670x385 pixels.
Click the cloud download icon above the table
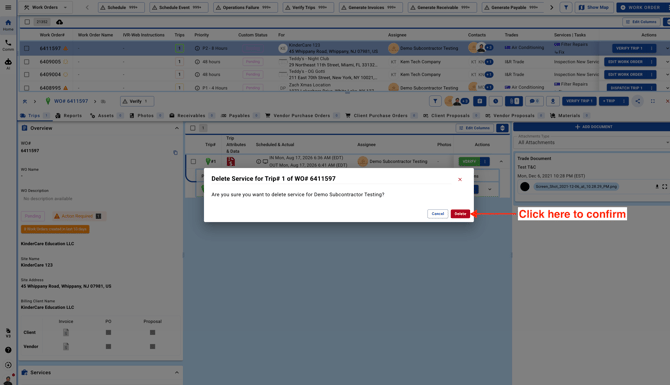coord(59,22)
